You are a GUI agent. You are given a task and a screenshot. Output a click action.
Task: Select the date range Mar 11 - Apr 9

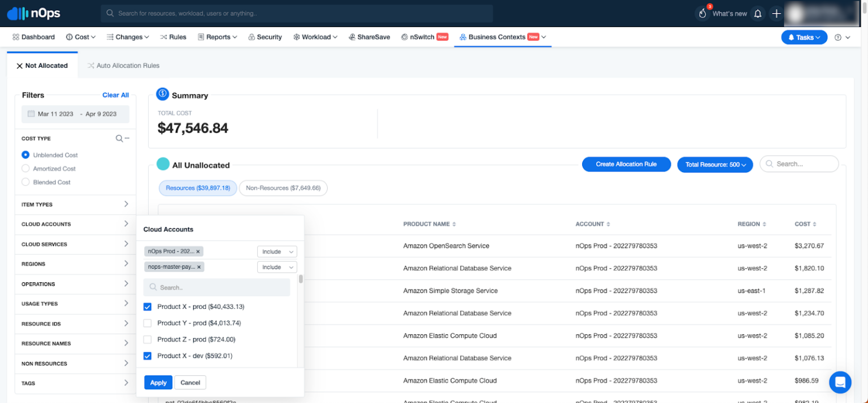[75, 114]
